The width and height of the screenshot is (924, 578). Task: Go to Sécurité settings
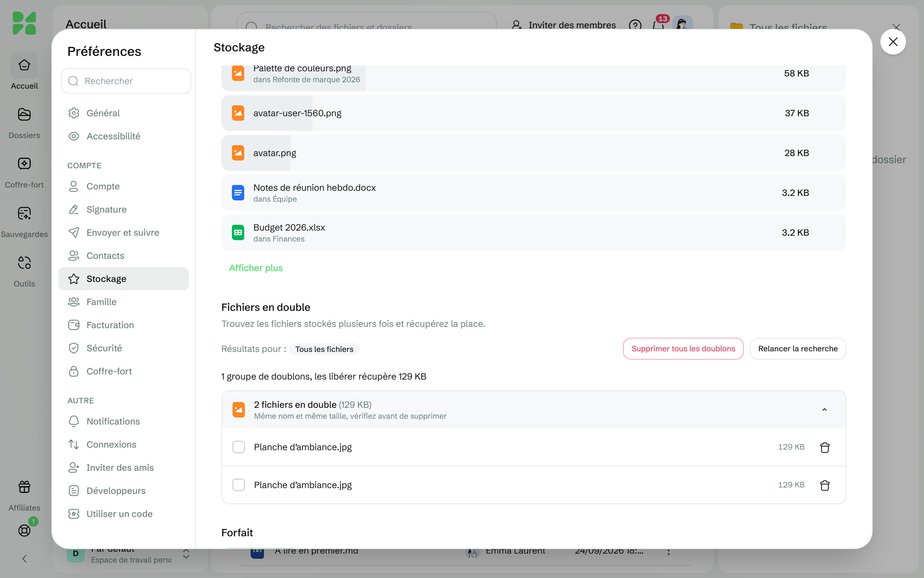coord(123,348)
